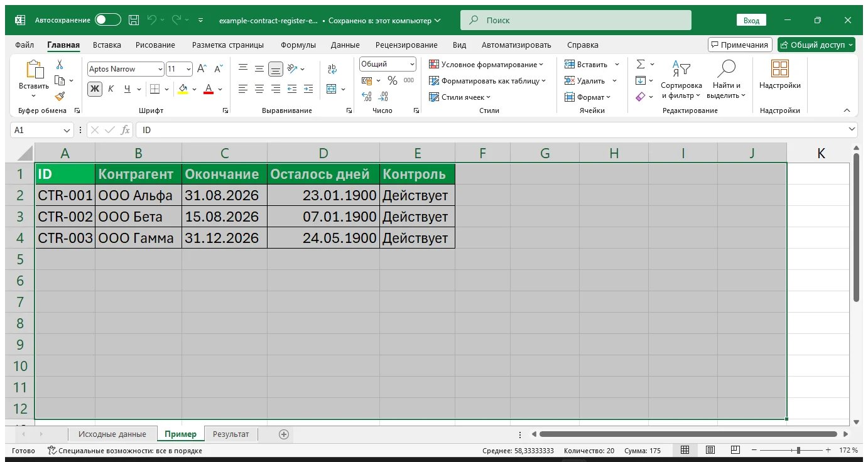Switch to Page Layout view icon
868x462 pixels.
(710, 451)
